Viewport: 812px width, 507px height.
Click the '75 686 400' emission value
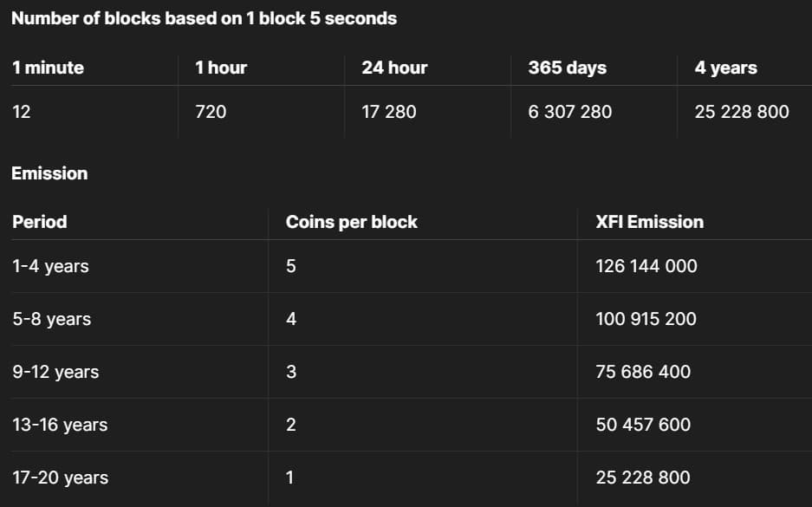click(643, 372)
